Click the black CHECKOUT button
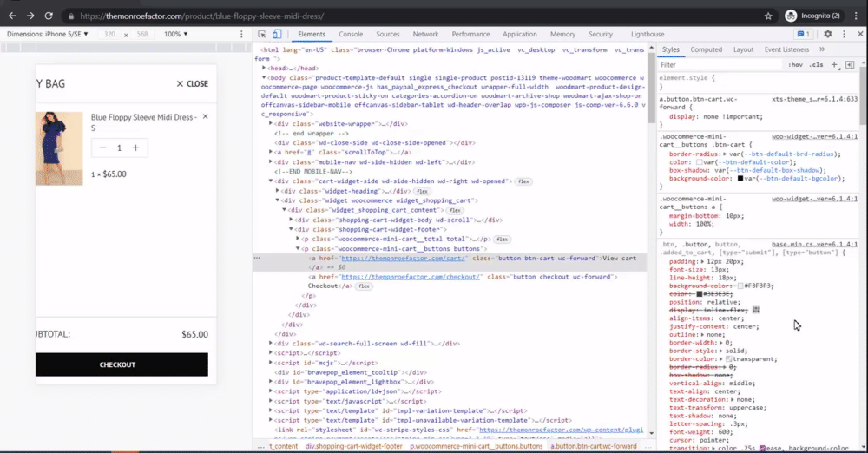The width and height of the screenshot is (868, 453). pos(122,364)
